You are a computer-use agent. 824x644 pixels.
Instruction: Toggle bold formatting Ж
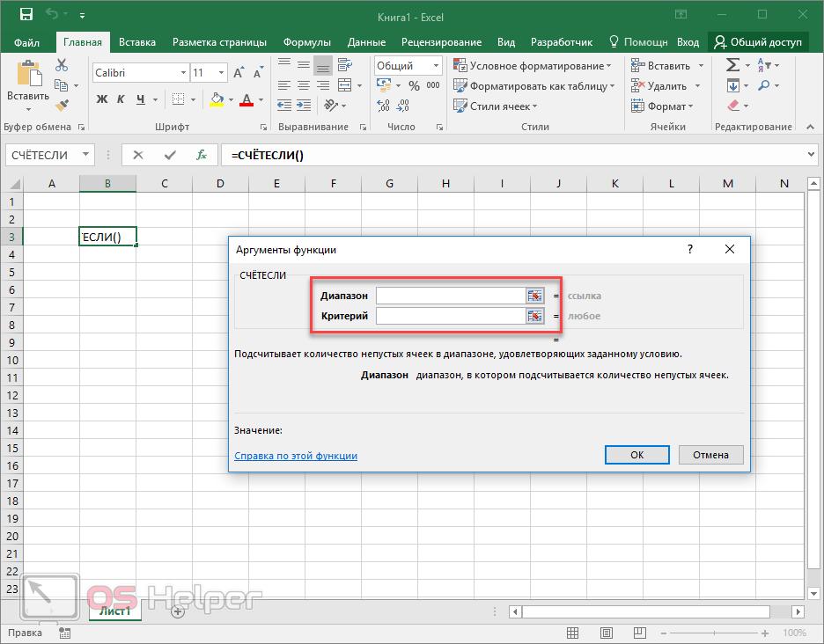(101, 99)
